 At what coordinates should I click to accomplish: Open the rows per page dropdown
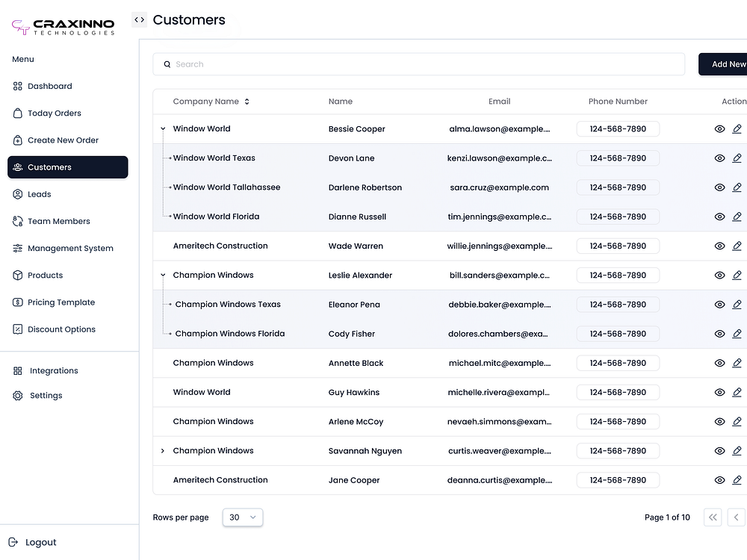coord(242,517)
